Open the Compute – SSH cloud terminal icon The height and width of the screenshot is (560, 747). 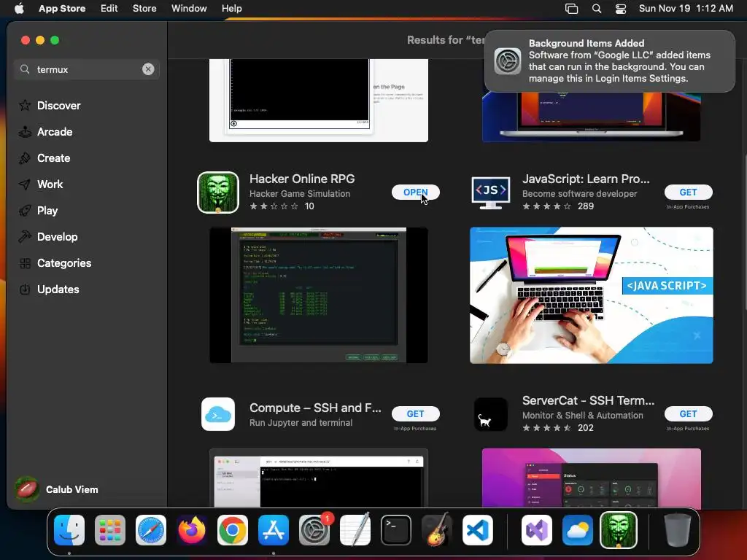tap(217, 414)
